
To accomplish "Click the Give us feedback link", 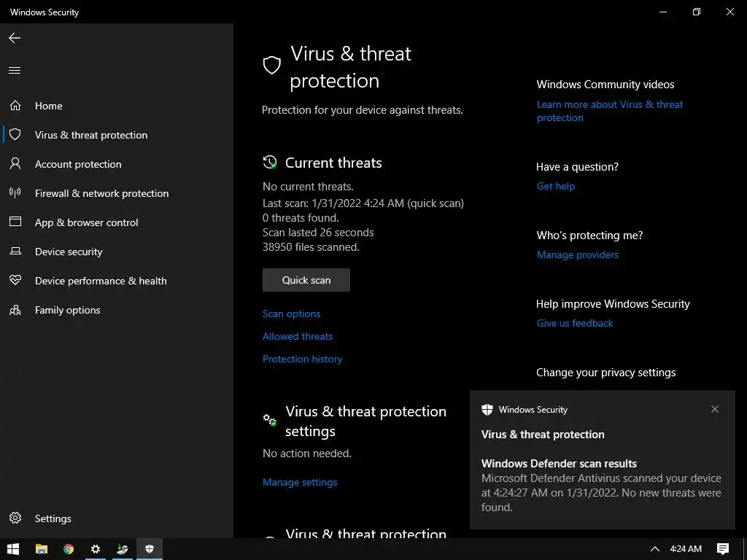I will (575, 323).
